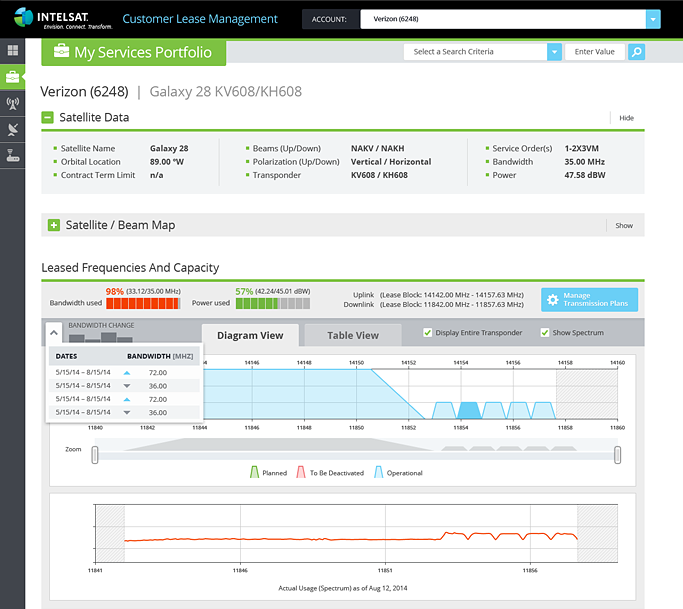
Task: Click Customer Lease Management title
Action: 200,19
